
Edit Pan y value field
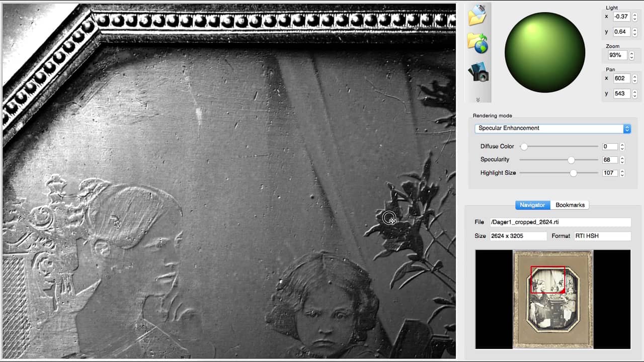tap(622, 94)
